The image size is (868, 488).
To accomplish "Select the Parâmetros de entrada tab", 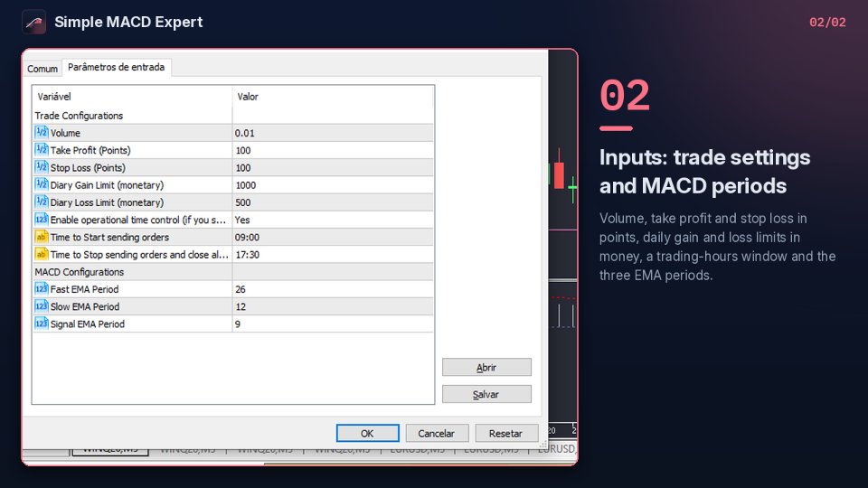I will click(117, 67).
